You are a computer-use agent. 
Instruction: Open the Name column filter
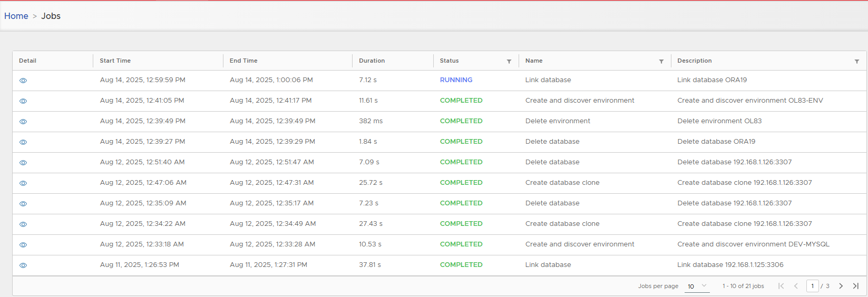pos(661,62)
